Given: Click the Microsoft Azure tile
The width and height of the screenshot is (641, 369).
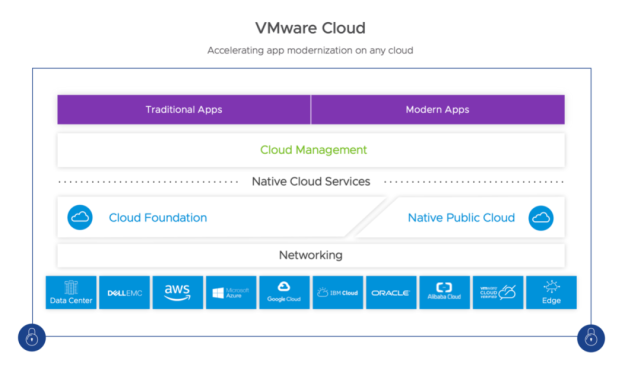Looking at the screenshot, I should [231, 292].
